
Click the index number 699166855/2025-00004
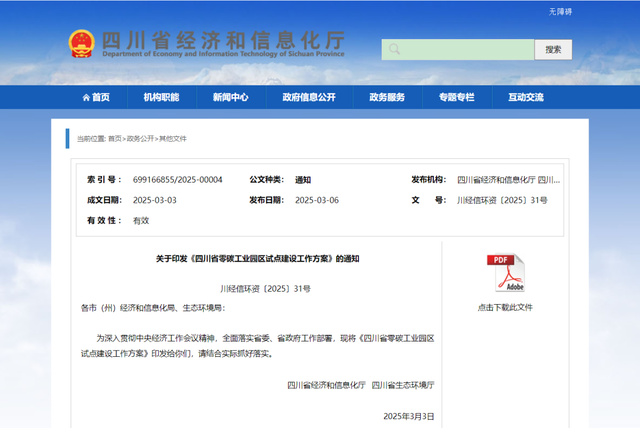tap(177, 180)
